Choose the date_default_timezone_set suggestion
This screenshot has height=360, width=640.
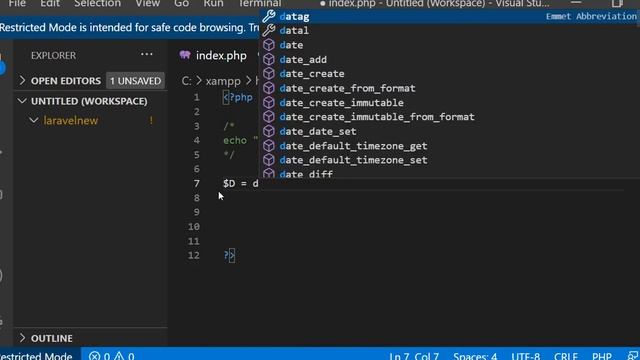[x=449, y=160]
